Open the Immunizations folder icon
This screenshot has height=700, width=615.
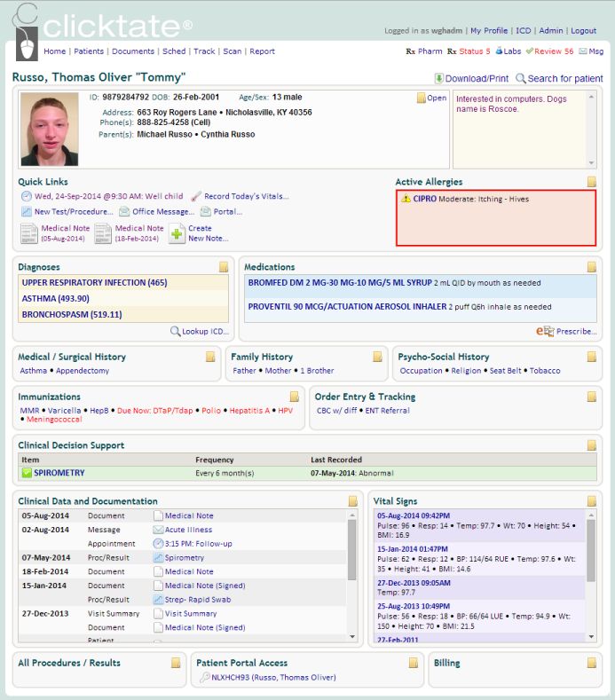click(295, 397)
